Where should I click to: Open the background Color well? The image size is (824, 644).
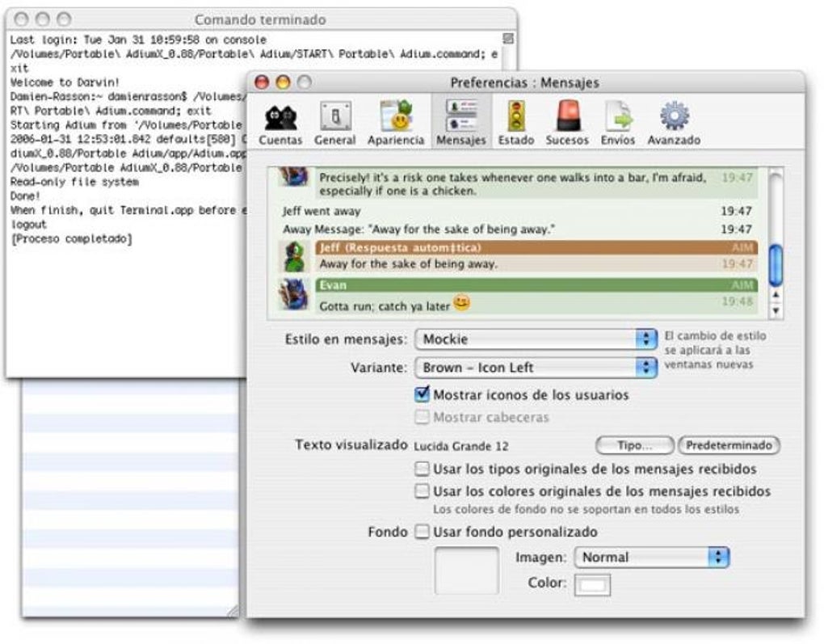pyautogui.click(x=592, y=585)
